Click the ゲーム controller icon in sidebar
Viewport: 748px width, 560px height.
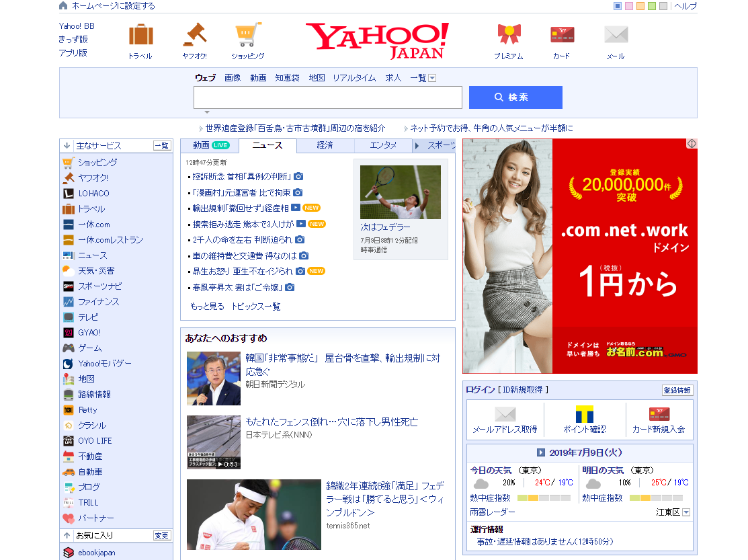(x=69, y=348)
